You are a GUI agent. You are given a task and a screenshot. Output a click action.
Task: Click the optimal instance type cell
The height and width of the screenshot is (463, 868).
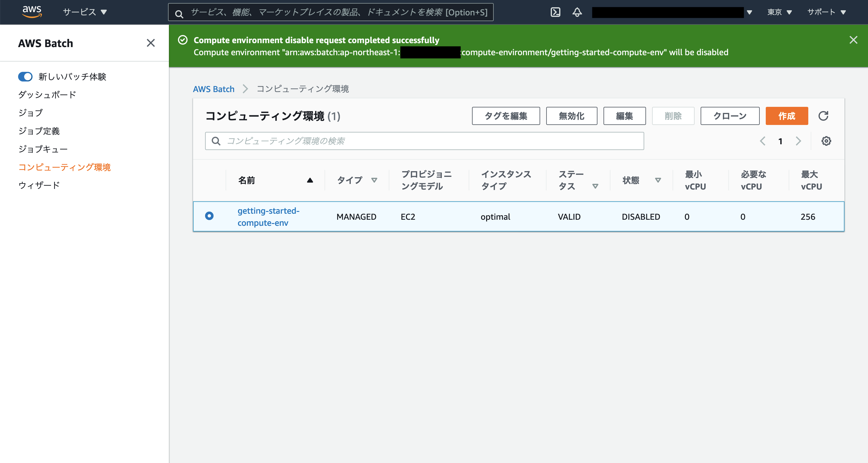point(495,217)
